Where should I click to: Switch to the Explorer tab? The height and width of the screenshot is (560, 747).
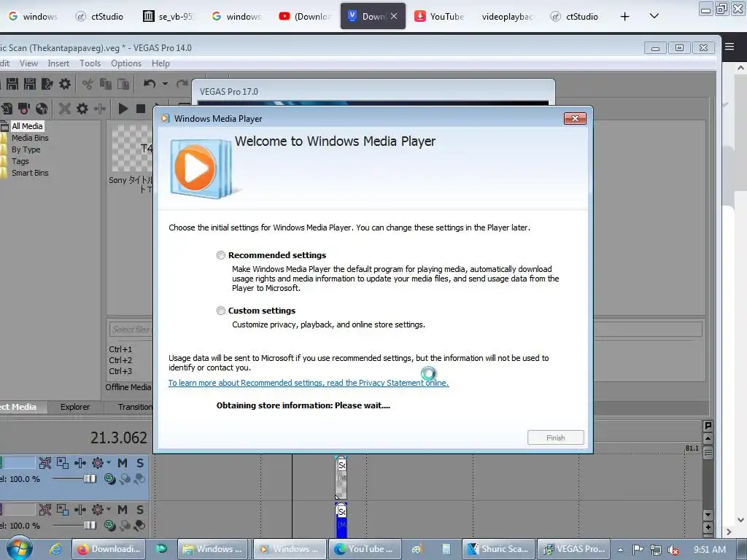75,407
